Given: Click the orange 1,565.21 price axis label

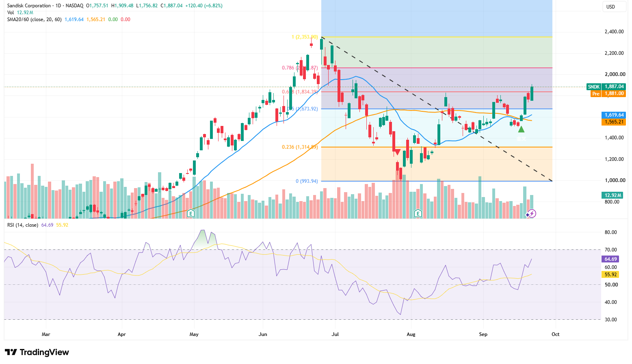Looking at the screenshot, I should point(614,122).
